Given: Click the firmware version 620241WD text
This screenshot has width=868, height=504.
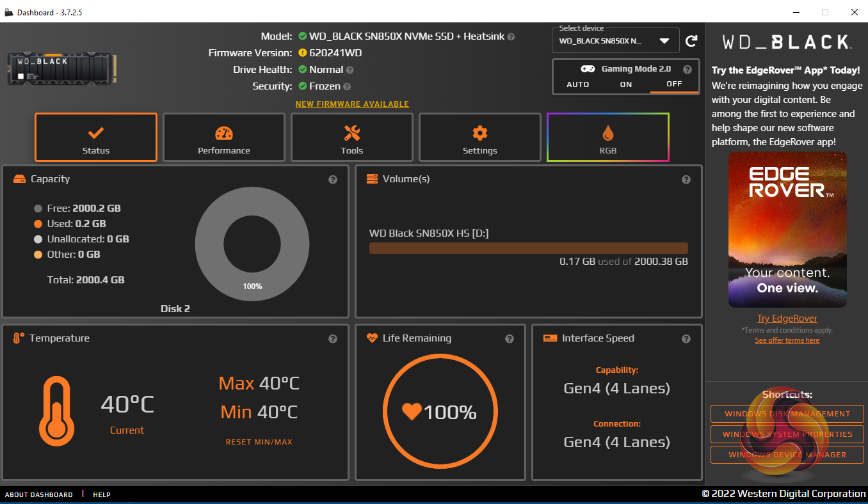Looking at the screenshot, I should [335, 53].
